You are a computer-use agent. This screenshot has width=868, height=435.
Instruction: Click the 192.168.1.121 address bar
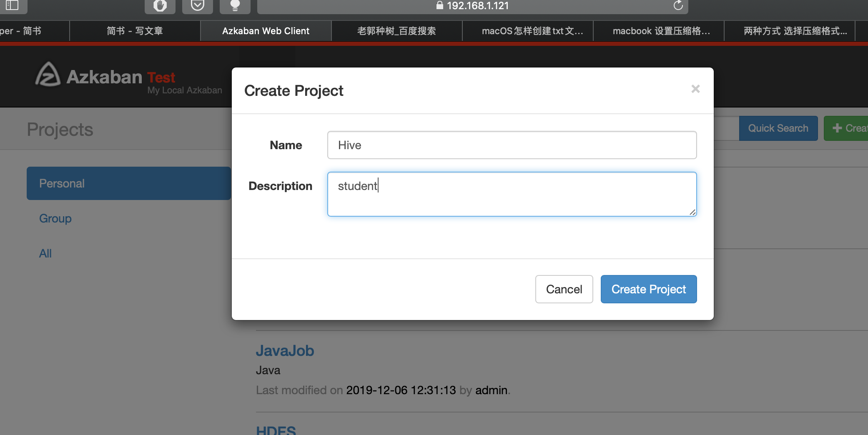pos(473,6)
